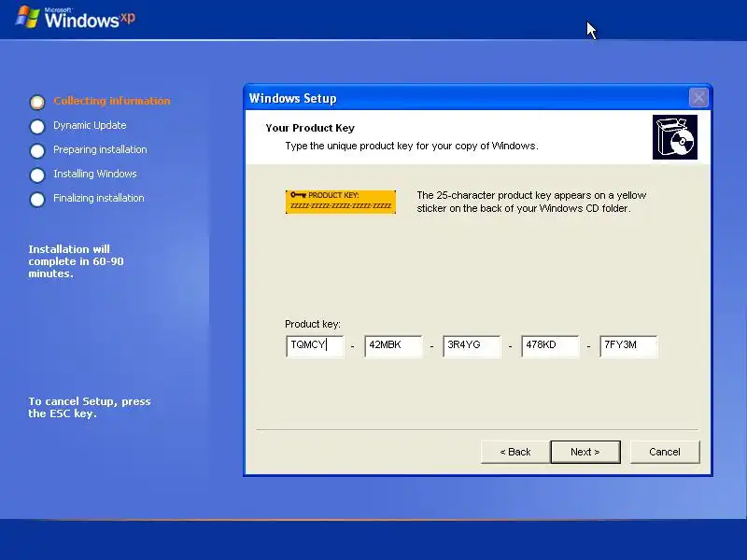This screenshot has width=747, height=560.
Task: Click the 'Preparing installation' step text
Action: coord(100,149)
